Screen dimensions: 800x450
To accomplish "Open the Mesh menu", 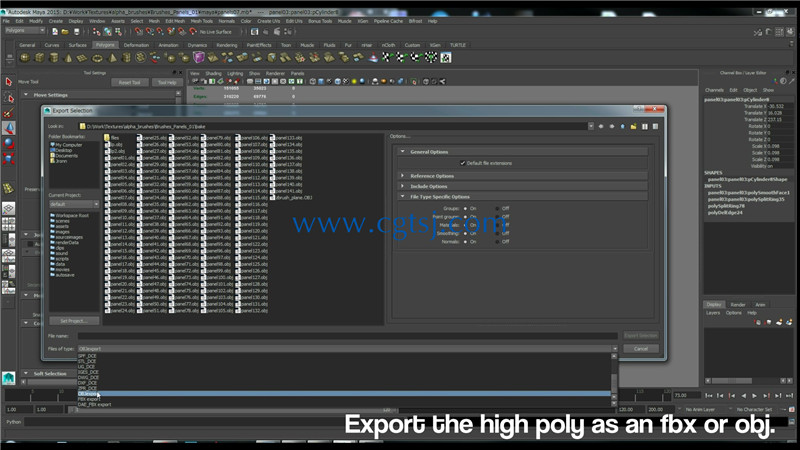I will click(154, 21).
